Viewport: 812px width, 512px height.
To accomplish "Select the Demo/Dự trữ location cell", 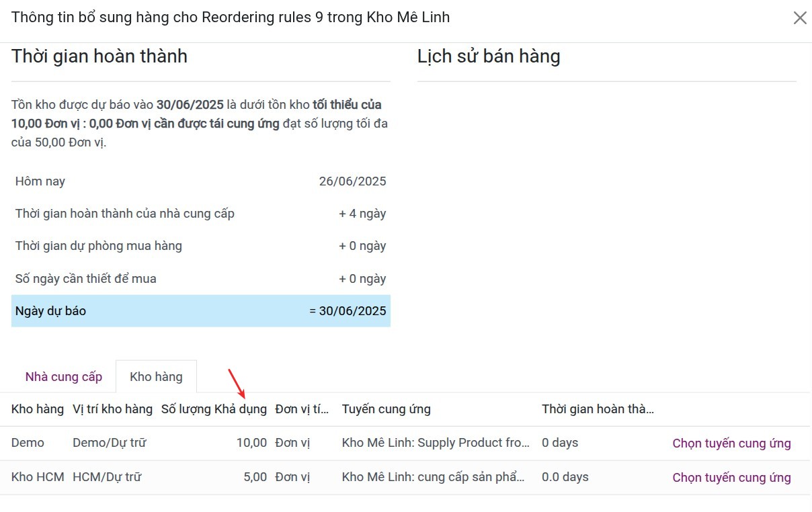I will point(109,443).
